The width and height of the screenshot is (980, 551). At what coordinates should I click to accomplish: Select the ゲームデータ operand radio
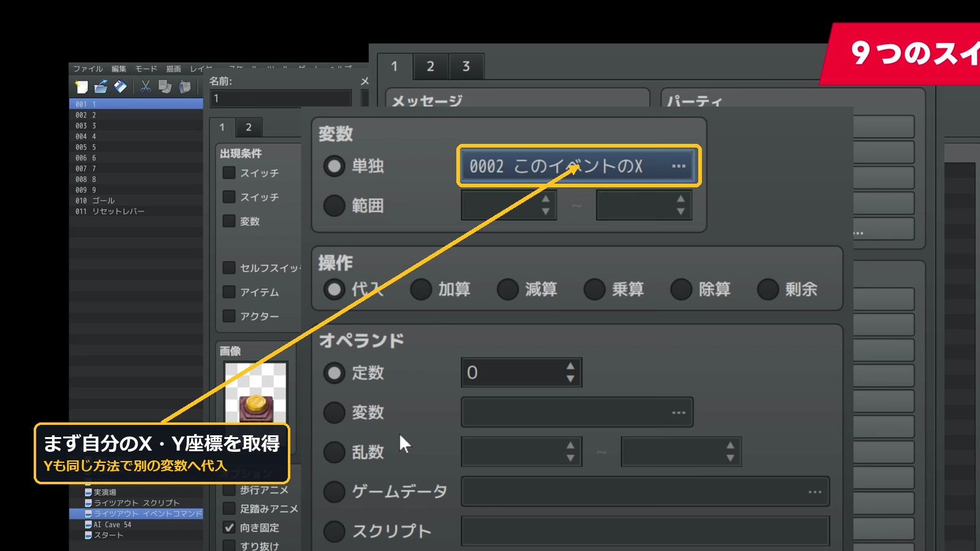coord(334,492)
